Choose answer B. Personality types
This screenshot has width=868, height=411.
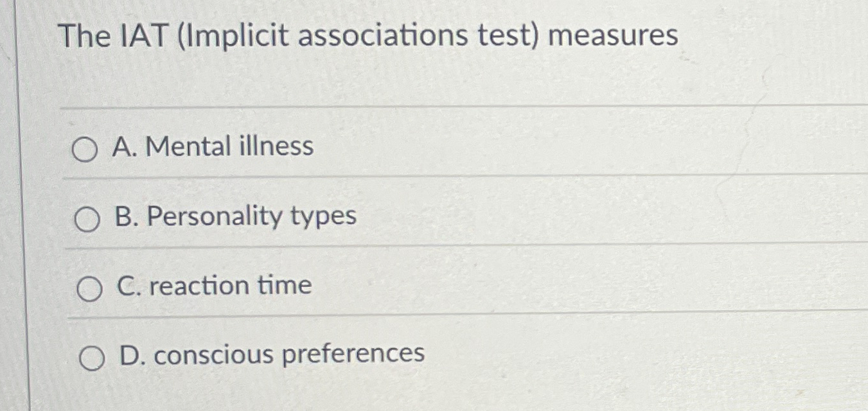pyautogui.click(x=235, y=218)
